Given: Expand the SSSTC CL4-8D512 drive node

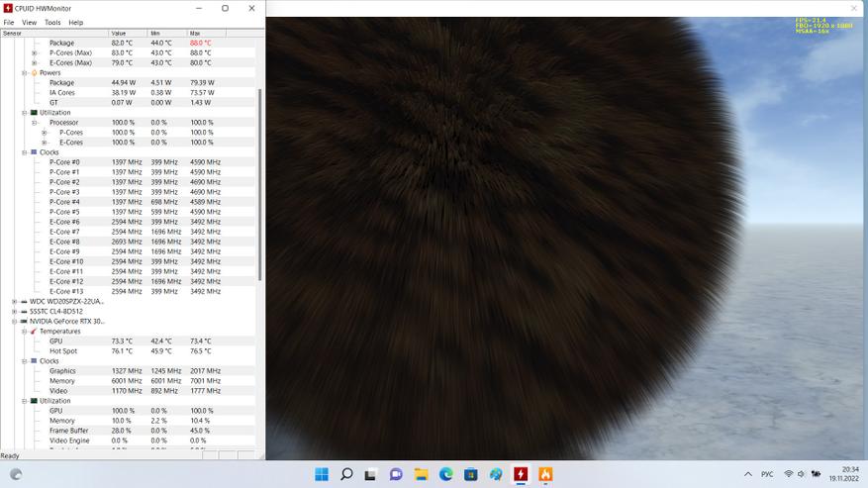Looking at the screenshot, I should (x=15, y=312).
